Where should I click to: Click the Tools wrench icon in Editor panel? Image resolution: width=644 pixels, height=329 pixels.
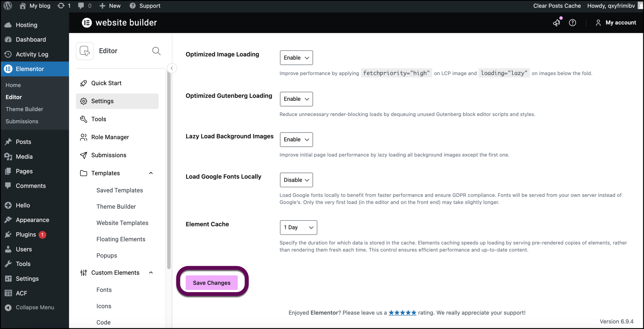click(84, 119)
